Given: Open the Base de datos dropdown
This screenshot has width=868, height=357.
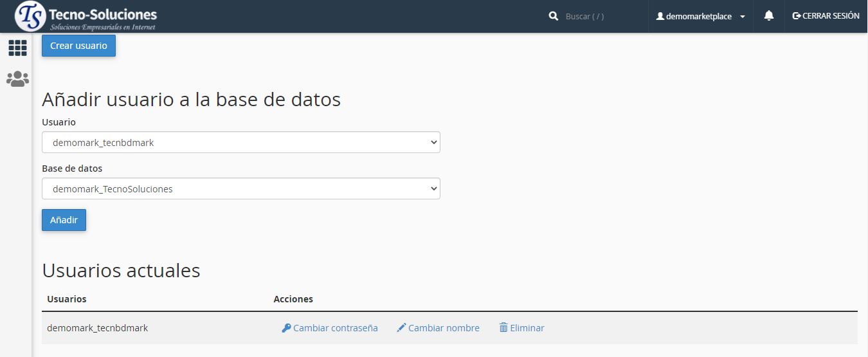Looking at the screenshot, I should tap(240, 189).
